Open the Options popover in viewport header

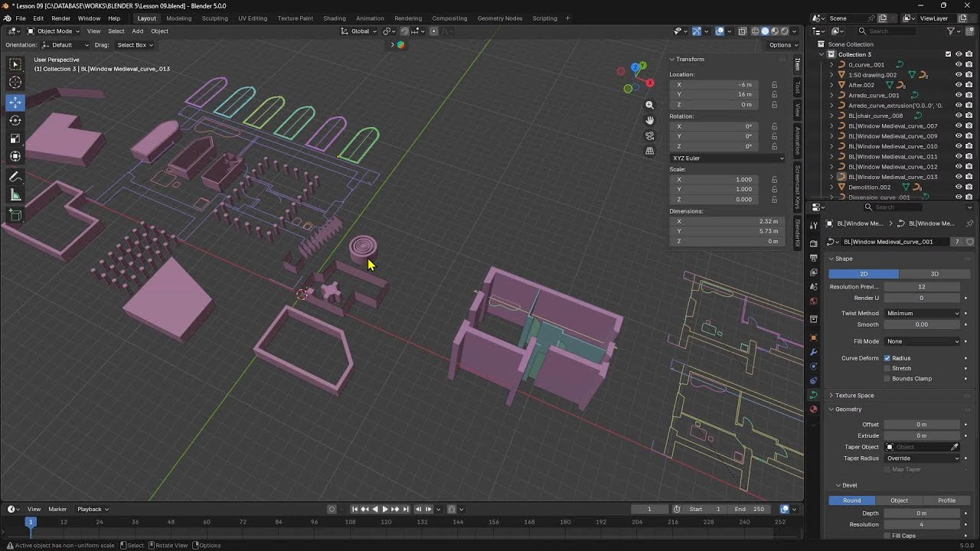(782, 45)
